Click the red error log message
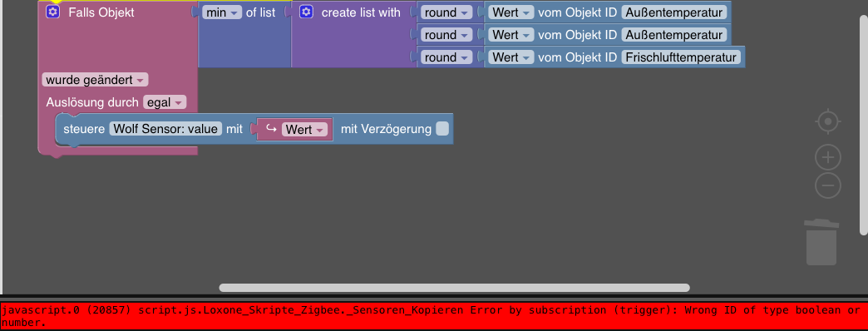This screenshot has height=331, width=868. tap(434, 316)
